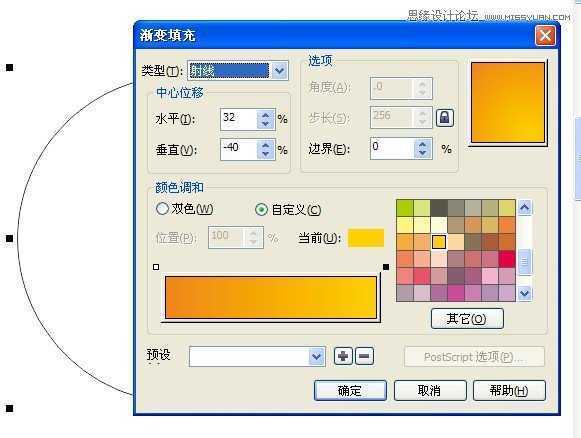
Task: Click the 其它 color button
Action: [467, 319]
